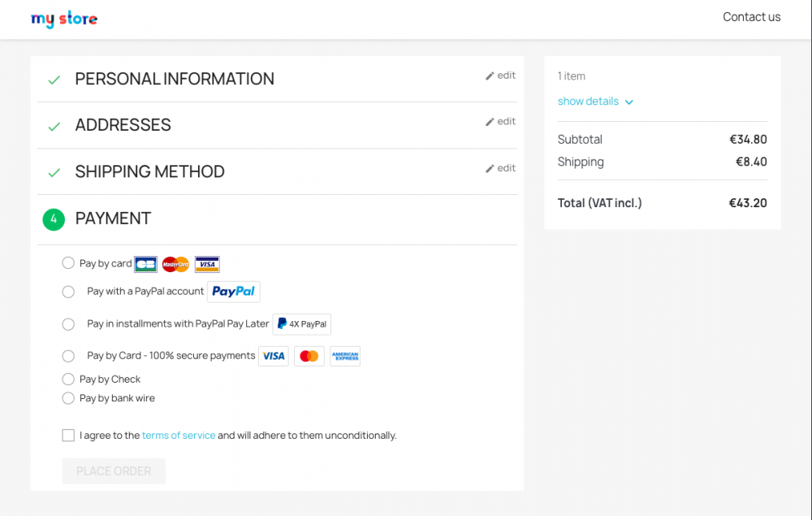Click the 4X PayPal badge
Screen dimensions: 812x520
302,324
